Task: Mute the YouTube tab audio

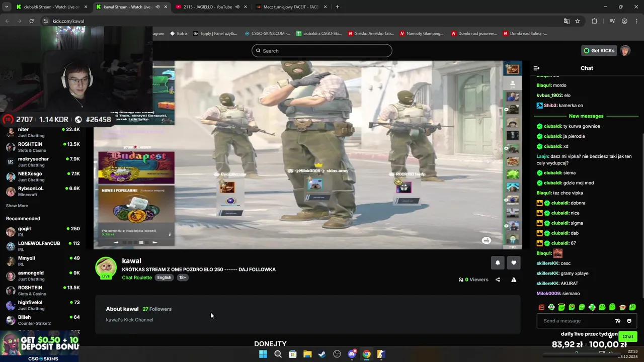Action: tap(237, 7)
